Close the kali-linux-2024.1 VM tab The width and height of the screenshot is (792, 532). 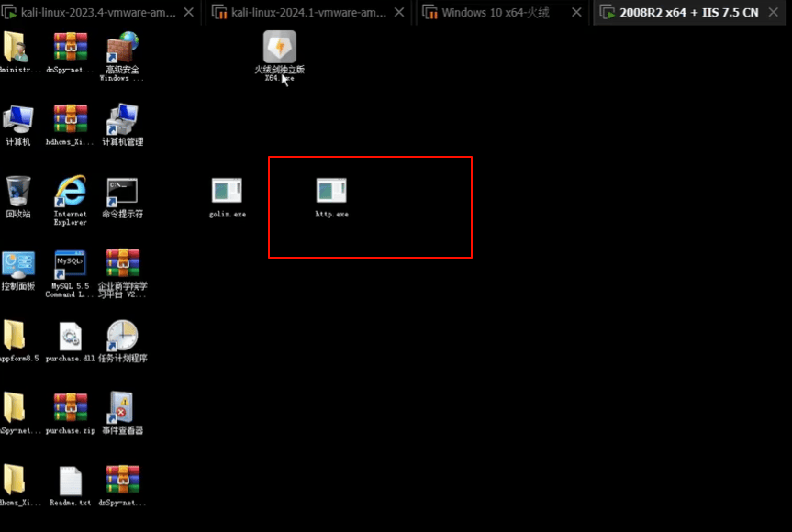(x=399, y=12)
